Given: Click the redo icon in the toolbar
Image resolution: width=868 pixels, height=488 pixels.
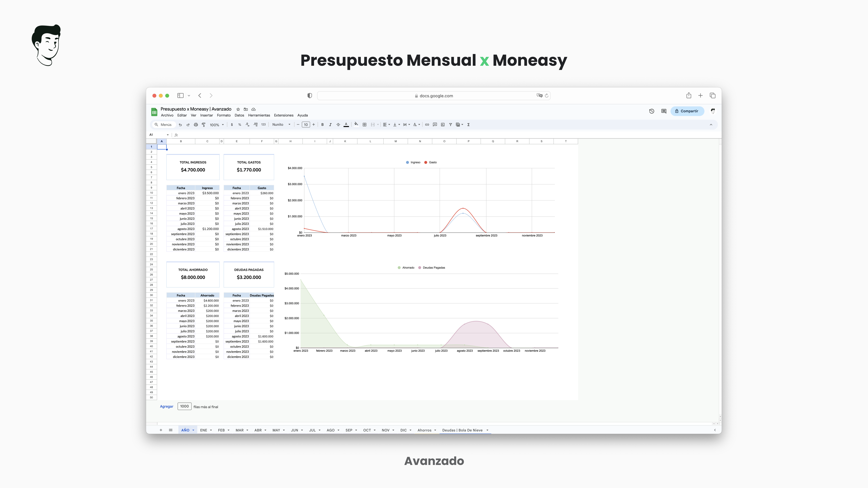Looking at the screenshot, I should click(x=188, y=125).
